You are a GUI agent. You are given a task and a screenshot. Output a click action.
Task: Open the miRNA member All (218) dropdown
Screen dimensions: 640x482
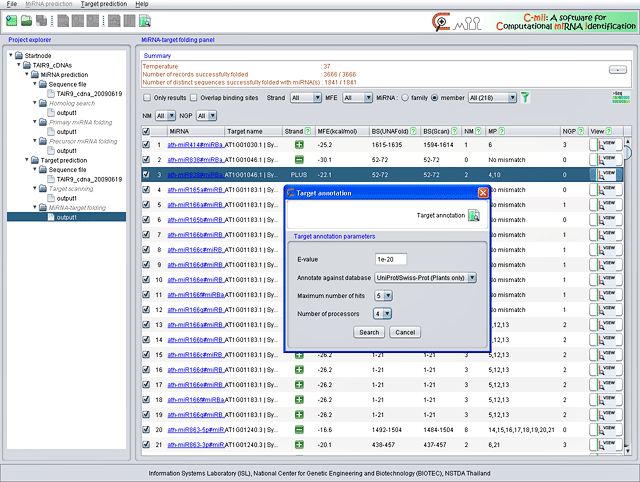(x=492, y=98)
